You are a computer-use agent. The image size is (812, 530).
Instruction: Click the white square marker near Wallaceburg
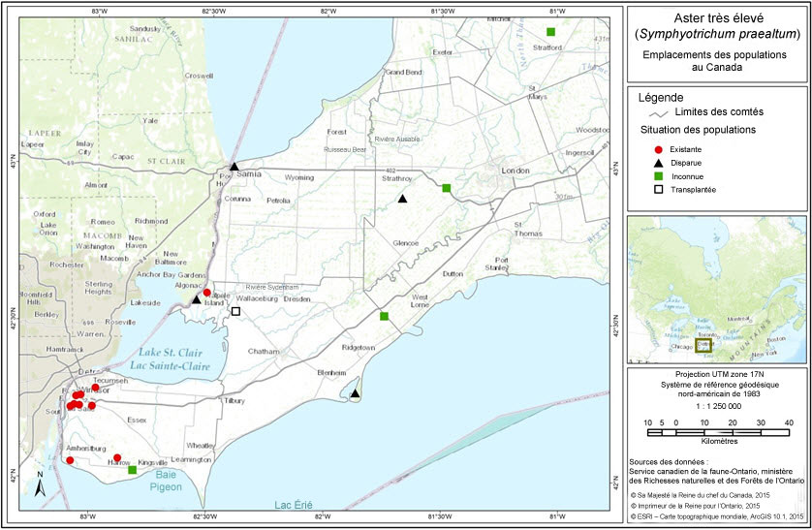[x=235, y=312]
